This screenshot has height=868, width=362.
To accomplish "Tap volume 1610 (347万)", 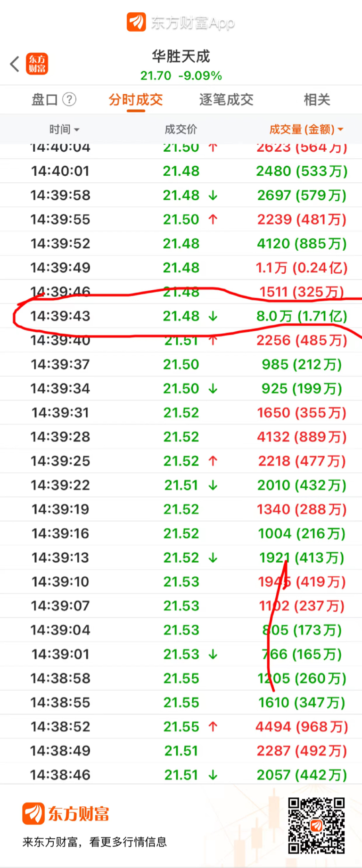I will pyautogui.click(x=302, y=702).
